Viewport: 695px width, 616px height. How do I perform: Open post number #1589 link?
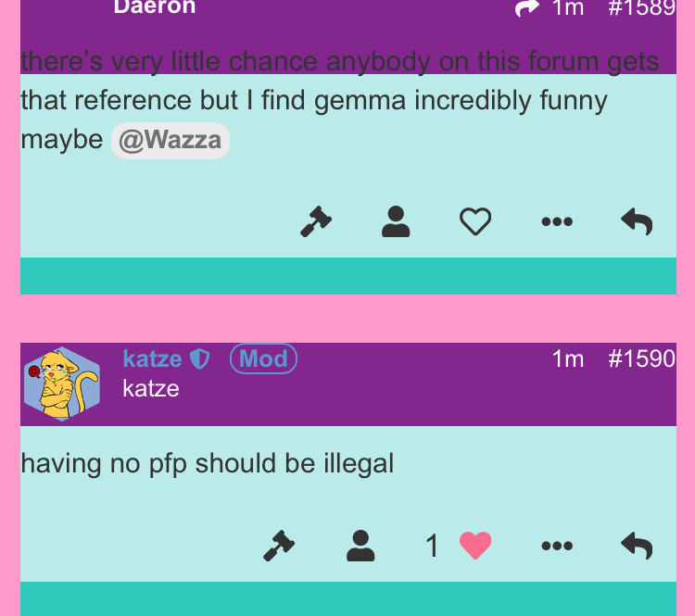642,8
